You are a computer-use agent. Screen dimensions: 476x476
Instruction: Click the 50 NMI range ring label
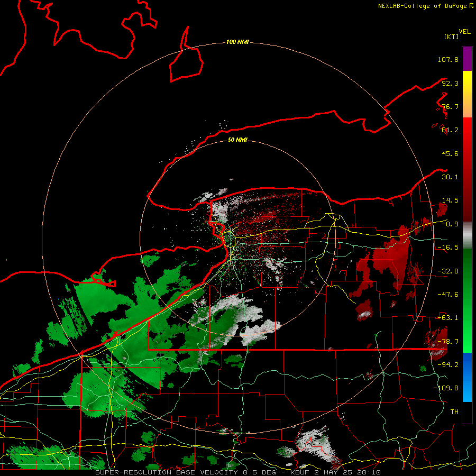tap(237, 140)
